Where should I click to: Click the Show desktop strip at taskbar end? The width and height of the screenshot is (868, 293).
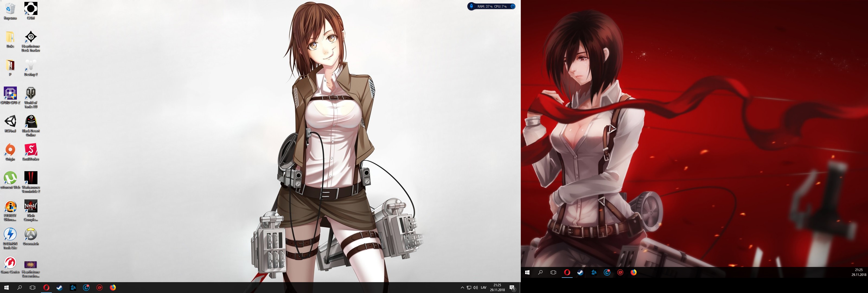coord(520,288)
